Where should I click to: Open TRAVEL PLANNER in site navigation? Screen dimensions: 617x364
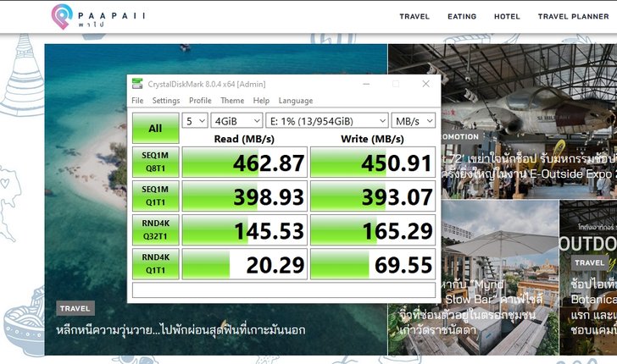tap(573, 17)
